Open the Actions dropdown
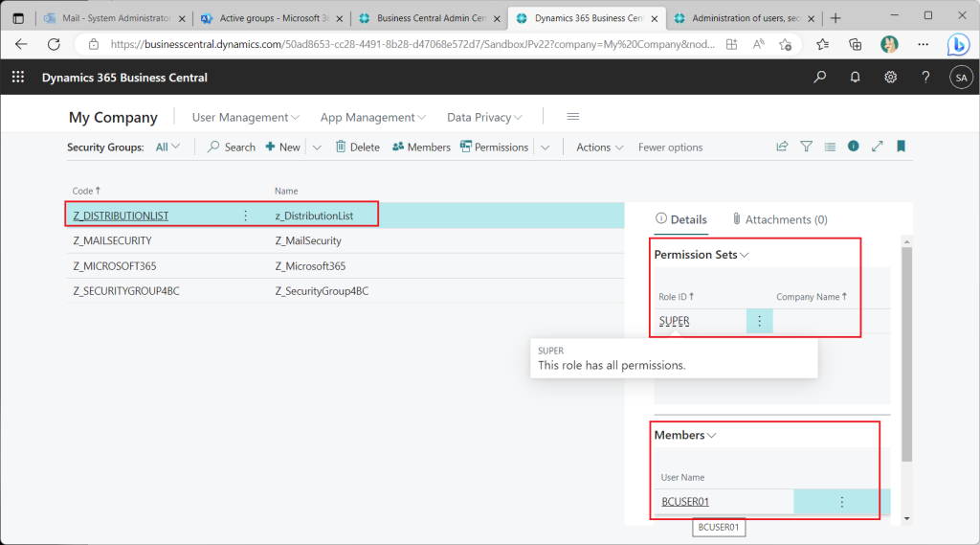 tap(599, 148)
